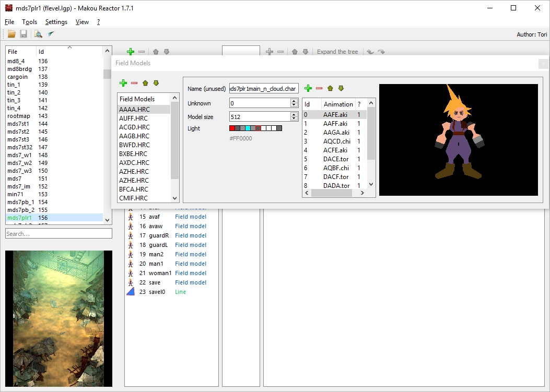Image resolution: width=550 pixels, height=392 pixels.
Task: Click the grey minus left of Expand the tree
Action: tap(280, 52)
